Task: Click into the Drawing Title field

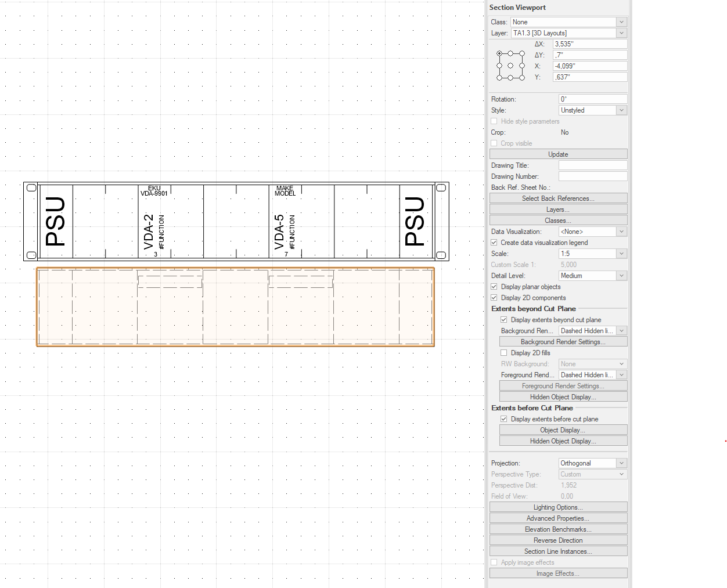Action: [x=592, y=165]
